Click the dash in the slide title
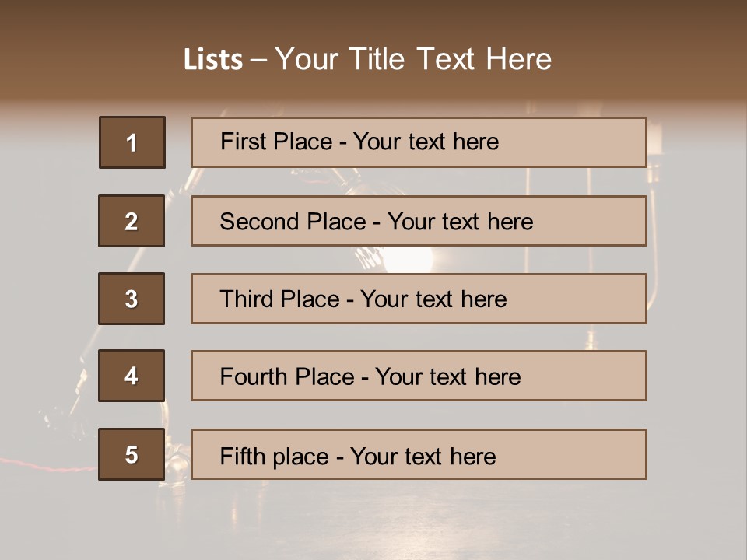The height and width of the screenshot is (560, 747). coord(258,60)
